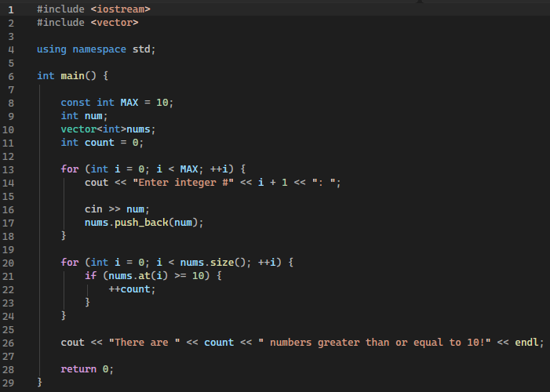
Task: Click the 'at' method call on line 21
Action: (144, 276)
